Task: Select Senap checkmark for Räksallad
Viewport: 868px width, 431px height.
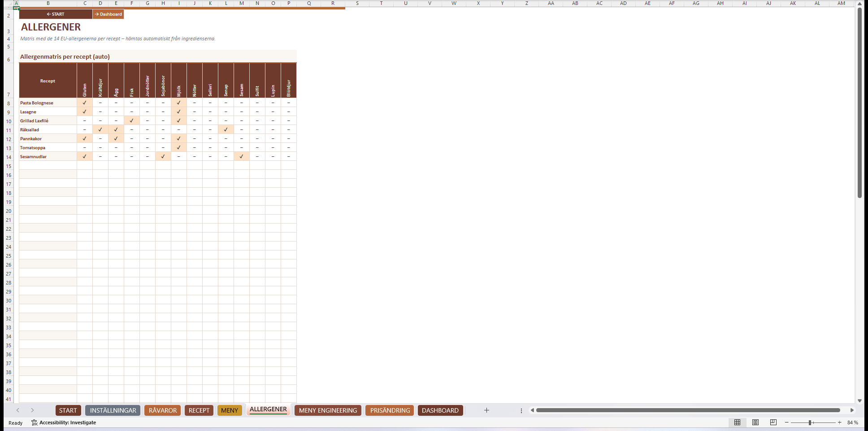Action: point(226,129)
